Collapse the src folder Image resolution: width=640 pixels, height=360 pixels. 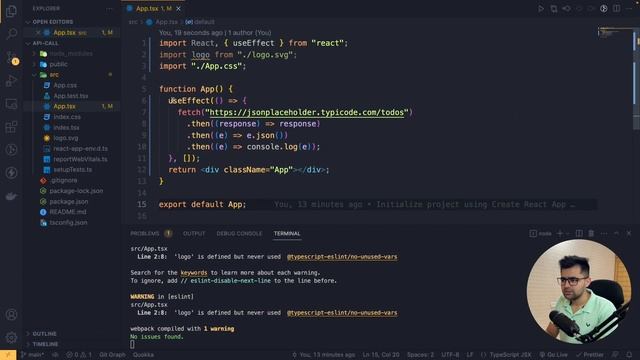(x=49, y=75)
